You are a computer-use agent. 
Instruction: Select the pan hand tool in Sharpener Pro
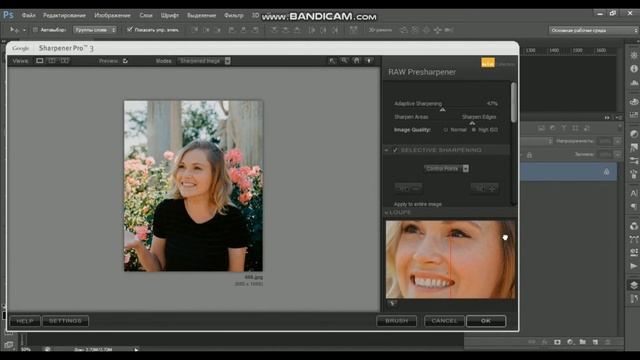(357, 61)
